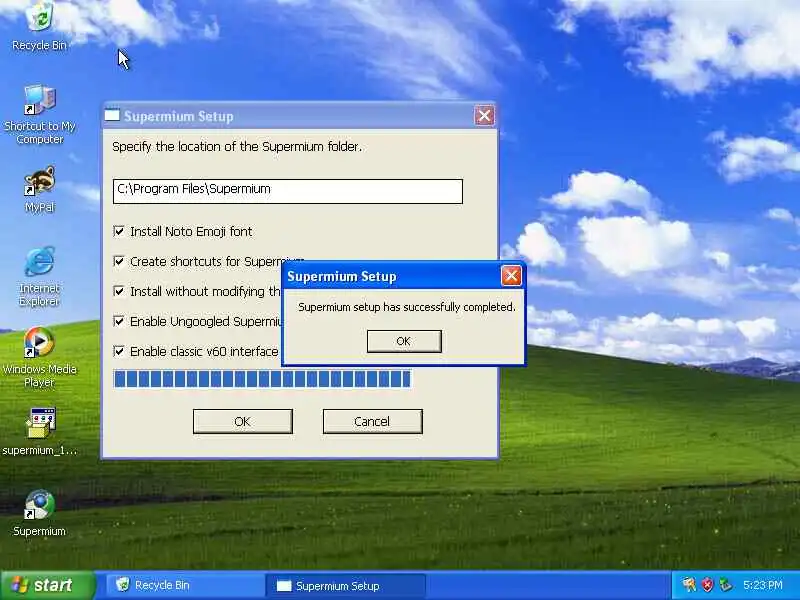Toggle Create shortcuts for Supermium checkbox

pyautogui.click(x=119, y=261)
